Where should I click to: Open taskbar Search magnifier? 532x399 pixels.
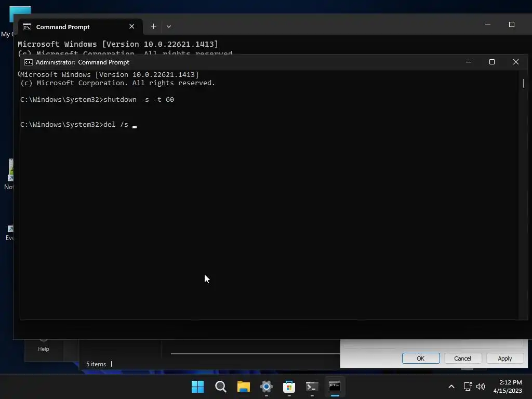[x=220, y=387]
